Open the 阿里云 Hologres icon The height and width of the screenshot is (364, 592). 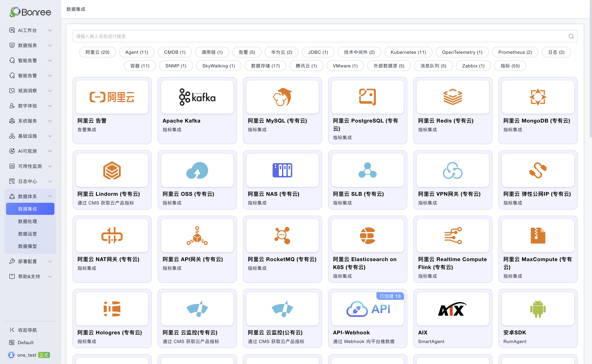point(112,309)
